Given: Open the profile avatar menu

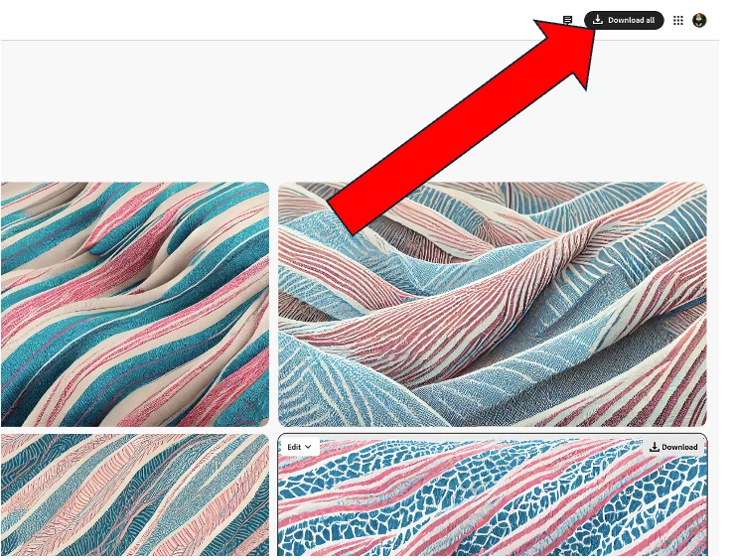Looking at the screenshot, I should 699,20.
